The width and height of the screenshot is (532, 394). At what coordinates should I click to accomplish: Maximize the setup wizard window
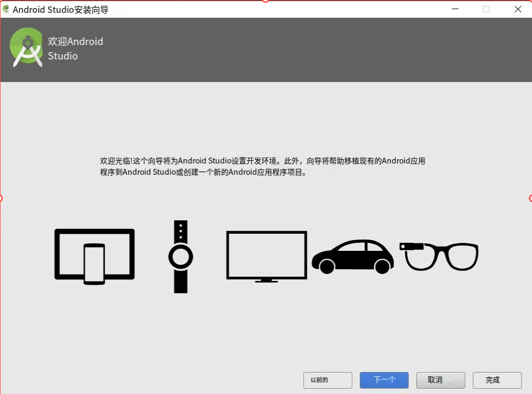[x=486, y=9]
